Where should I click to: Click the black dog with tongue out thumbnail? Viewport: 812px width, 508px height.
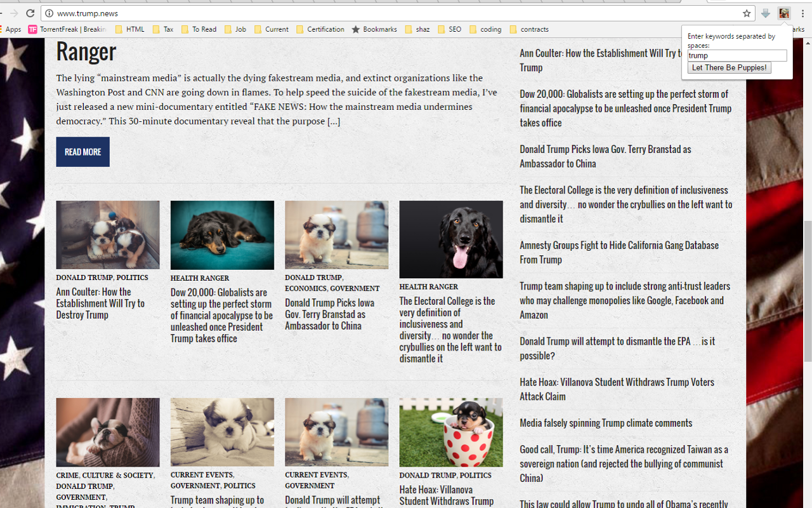tap(451, 239)
